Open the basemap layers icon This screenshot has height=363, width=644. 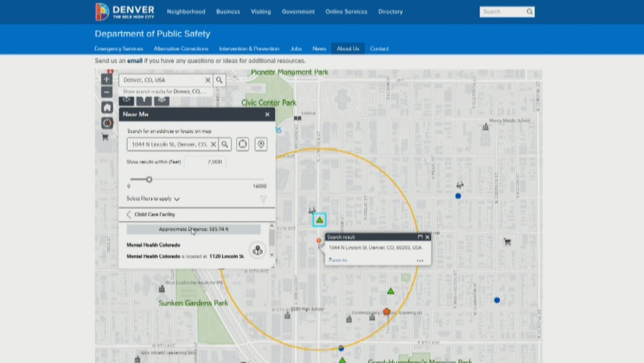tap(161, 100)
